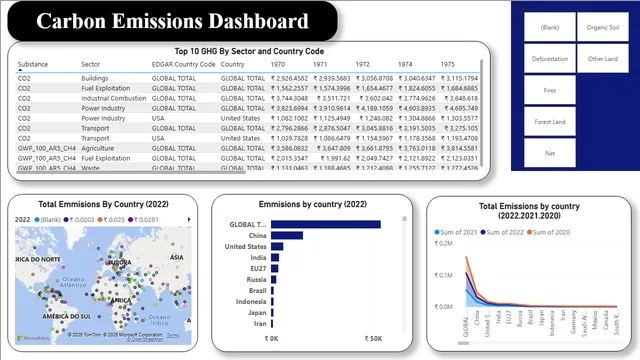Sort table by 1974 column header

405,64
